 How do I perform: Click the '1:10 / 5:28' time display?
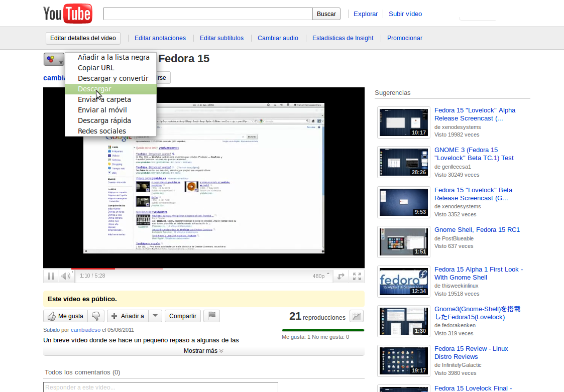tap(92, 276)
